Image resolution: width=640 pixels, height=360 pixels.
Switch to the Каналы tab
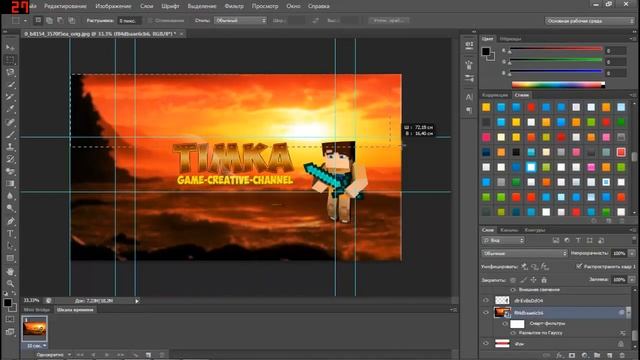[x=509, y=230]
